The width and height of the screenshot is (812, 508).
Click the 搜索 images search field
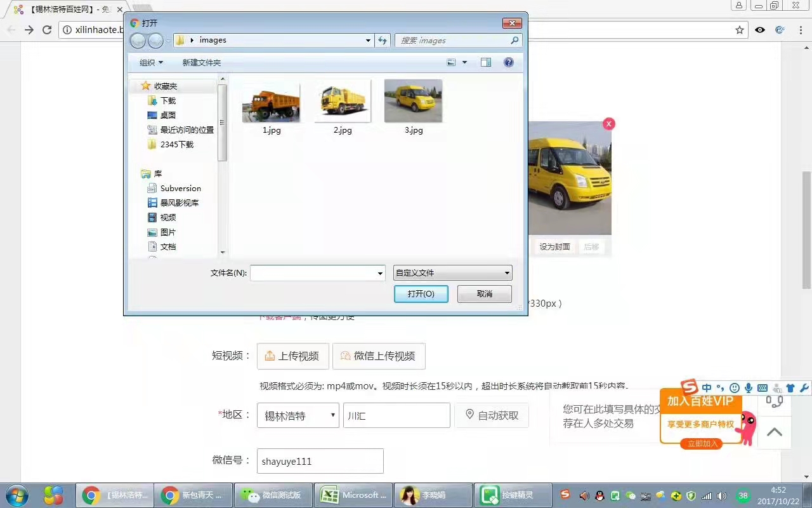tap(458, 40)
